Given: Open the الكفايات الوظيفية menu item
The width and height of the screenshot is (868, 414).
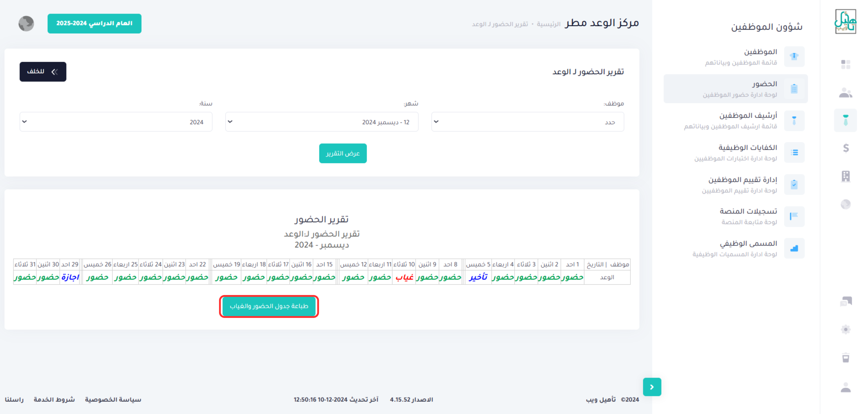Looking at the screenshot, I should [x=736, y=153].
